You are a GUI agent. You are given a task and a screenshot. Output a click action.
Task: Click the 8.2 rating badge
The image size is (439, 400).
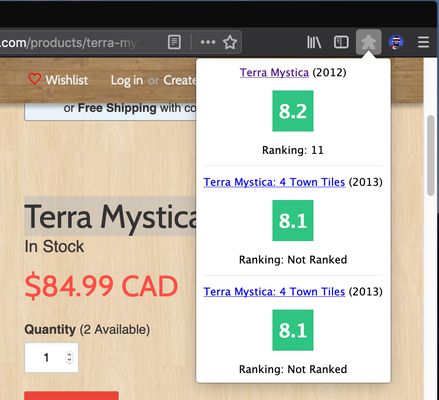point(293,111)
